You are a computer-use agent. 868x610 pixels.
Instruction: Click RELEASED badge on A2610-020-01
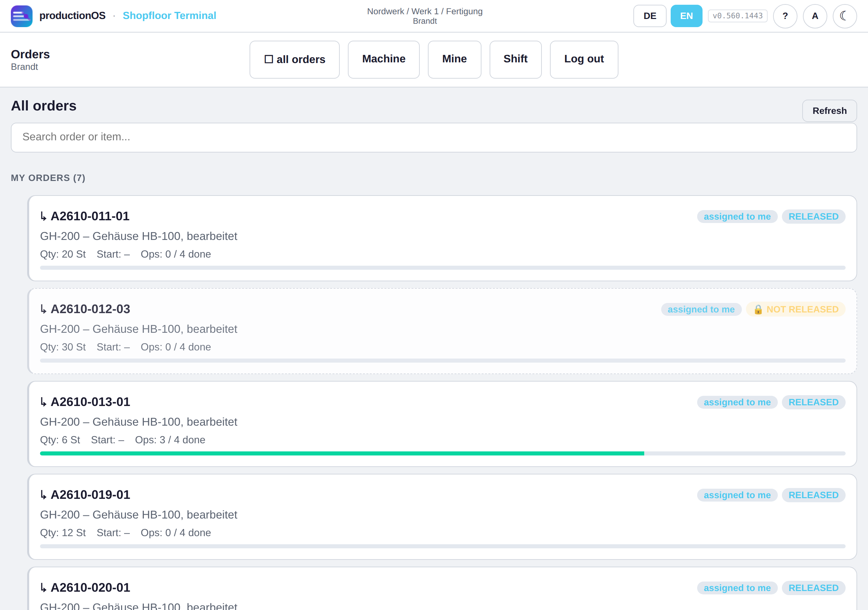pyautogui.click(x=813, y=588)
